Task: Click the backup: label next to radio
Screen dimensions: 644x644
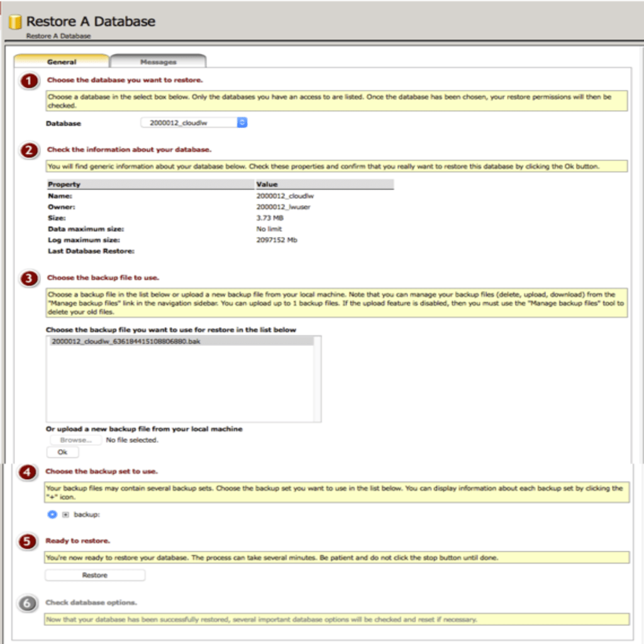Action: [x=87, y=514]
